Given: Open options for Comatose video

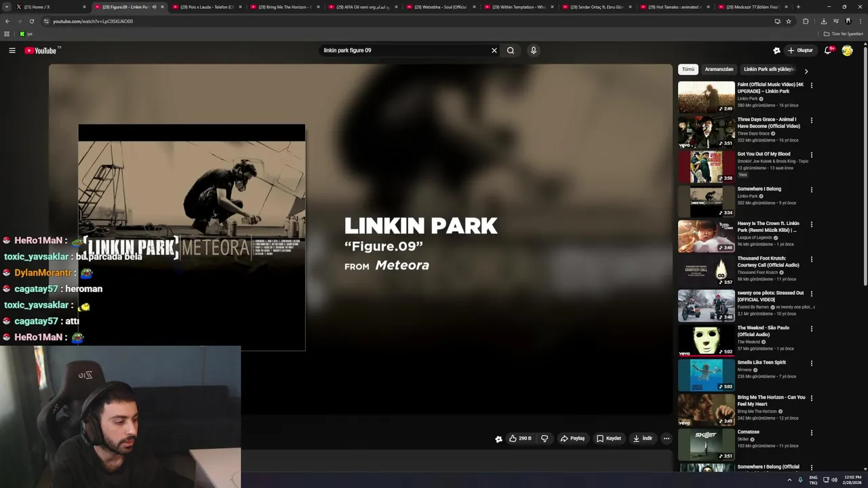Looking at the screenshot, I should [811, 432].
